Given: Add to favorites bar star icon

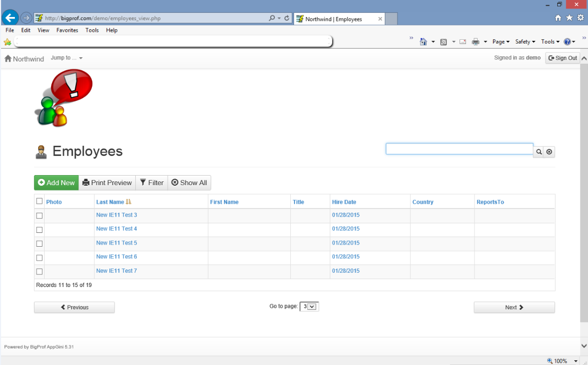Looking at the screenshot, I should click(7, 42).
